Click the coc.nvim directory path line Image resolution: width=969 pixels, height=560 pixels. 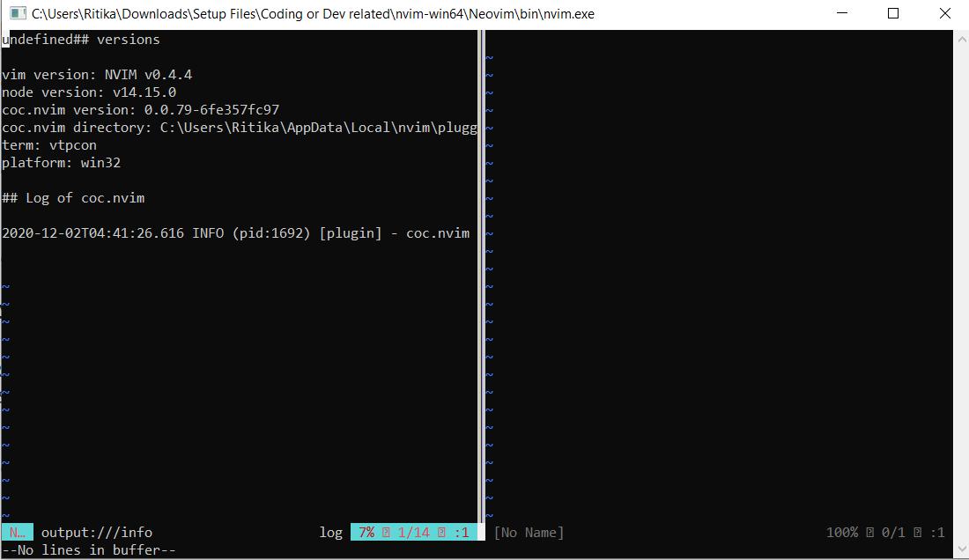[239, 128]
